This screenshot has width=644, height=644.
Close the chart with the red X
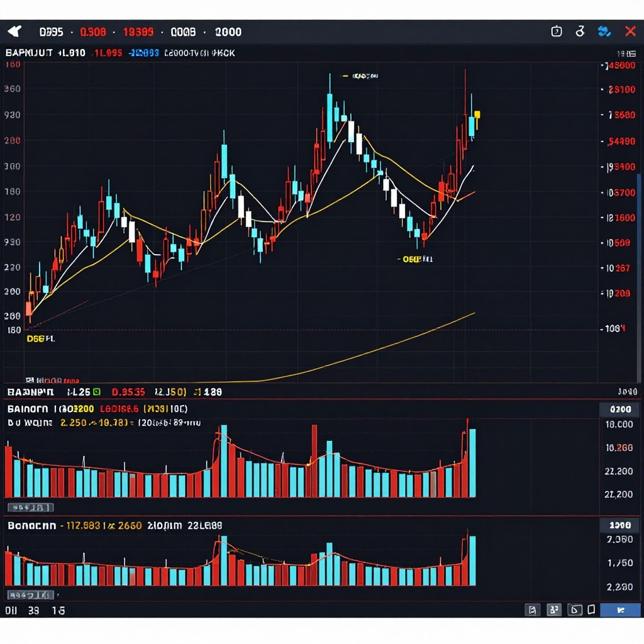(x=630, y=31)
